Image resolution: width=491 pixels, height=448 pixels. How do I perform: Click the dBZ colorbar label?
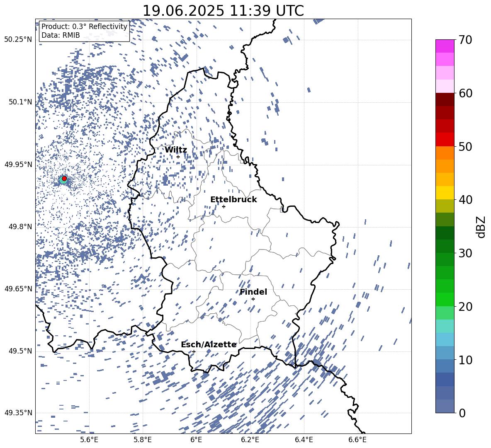click(481, 227)
